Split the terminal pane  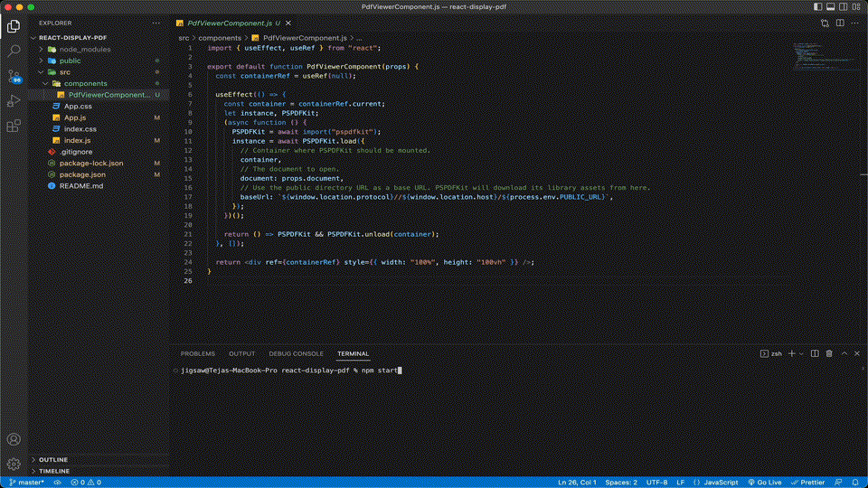coord(815,353)
